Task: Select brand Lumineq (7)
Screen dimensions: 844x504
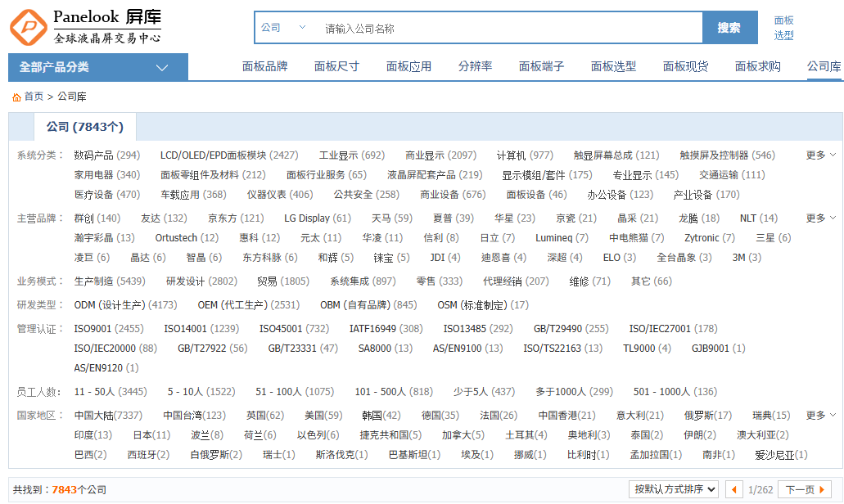Action: pyautogui.click(x=562, y=238)
